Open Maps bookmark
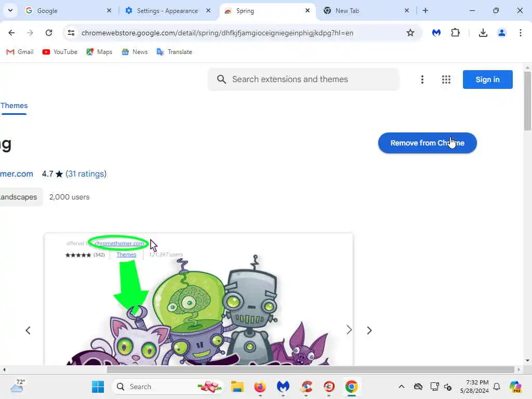This screenshot has height=399, width=532. [99, 52]
